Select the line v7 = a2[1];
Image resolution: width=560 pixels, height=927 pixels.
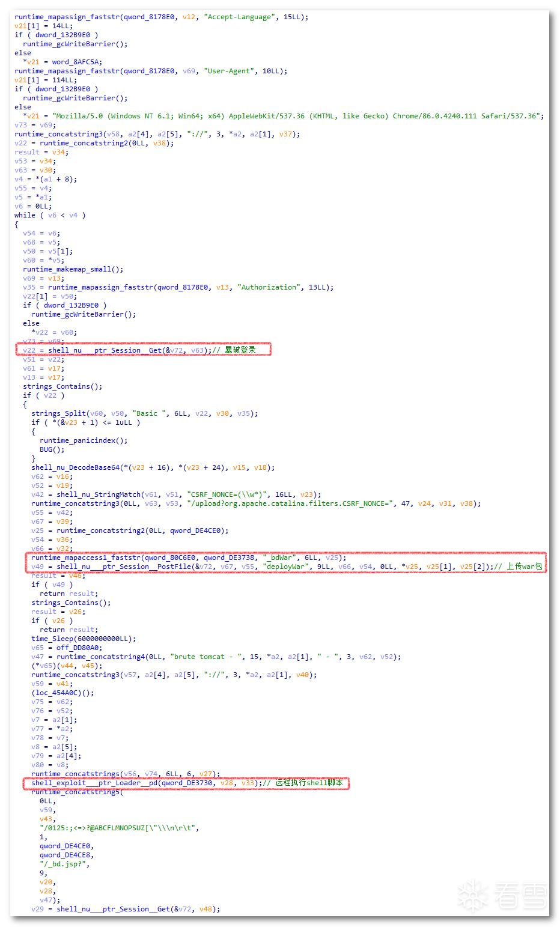(x=54, y=720)
